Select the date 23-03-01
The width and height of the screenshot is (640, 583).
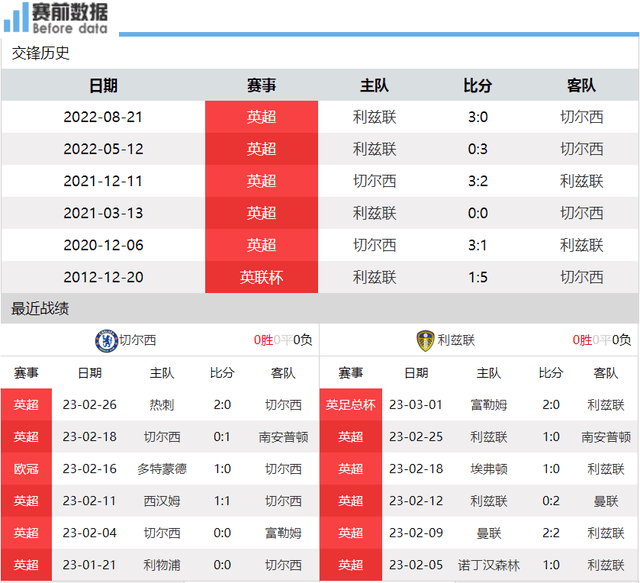416,405
